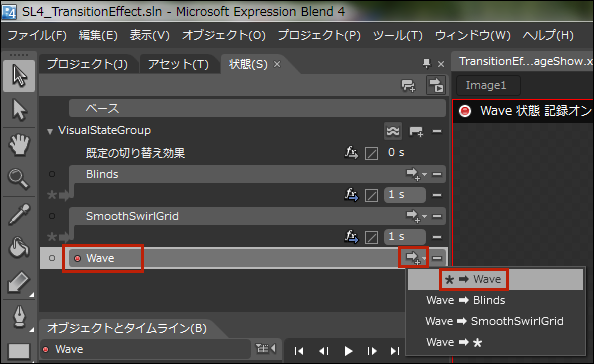The image size is (594, 364).
Task: Pin the States panel
Action: click(427, 64)
